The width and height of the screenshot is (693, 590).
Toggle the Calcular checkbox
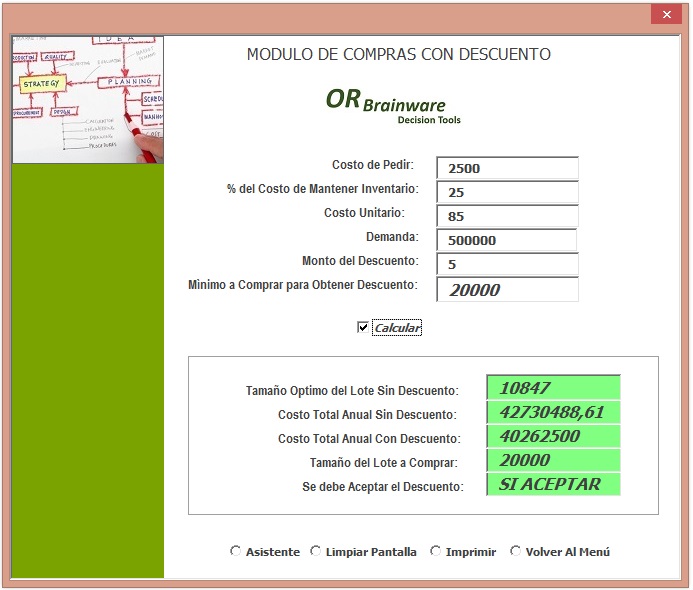pyautogui.click(x=363, y=328)
